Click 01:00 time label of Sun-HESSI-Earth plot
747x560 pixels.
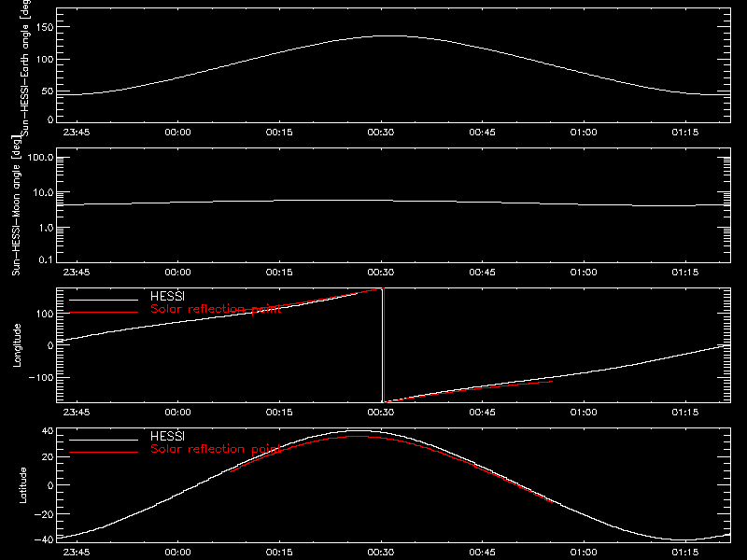tap(584, 132)
